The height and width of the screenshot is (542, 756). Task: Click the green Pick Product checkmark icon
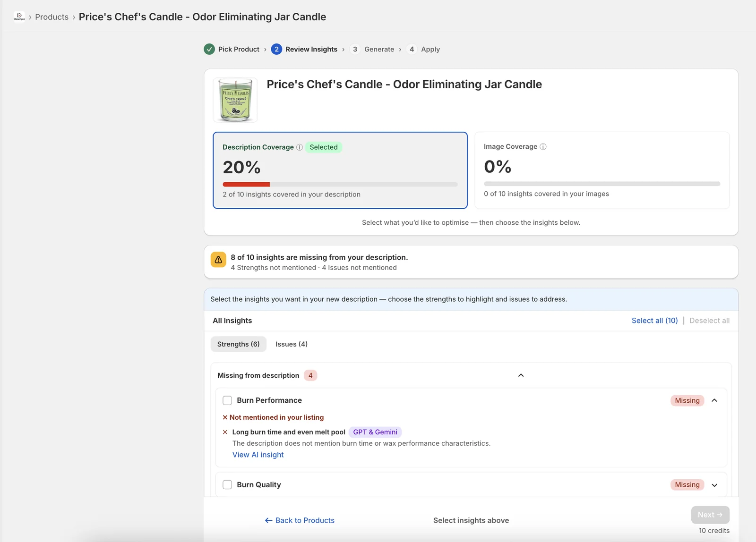pyautogui.click(x=209, y=49)
